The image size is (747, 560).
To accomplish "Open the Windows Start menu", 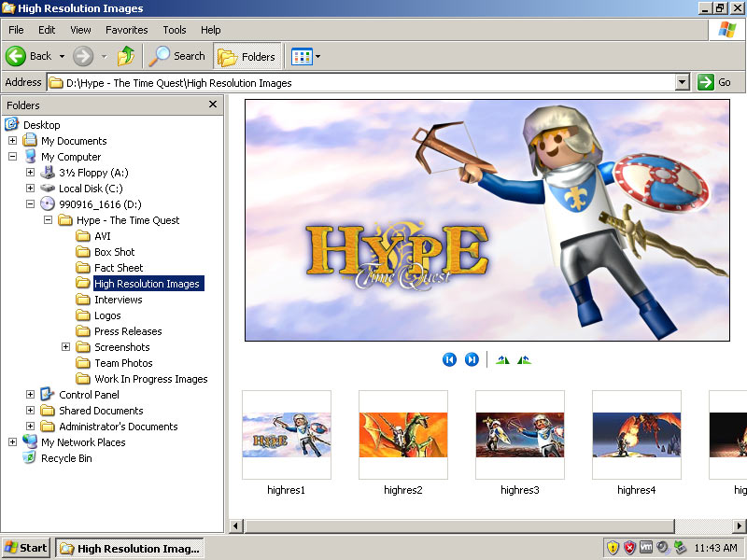I will coord(26,548).
